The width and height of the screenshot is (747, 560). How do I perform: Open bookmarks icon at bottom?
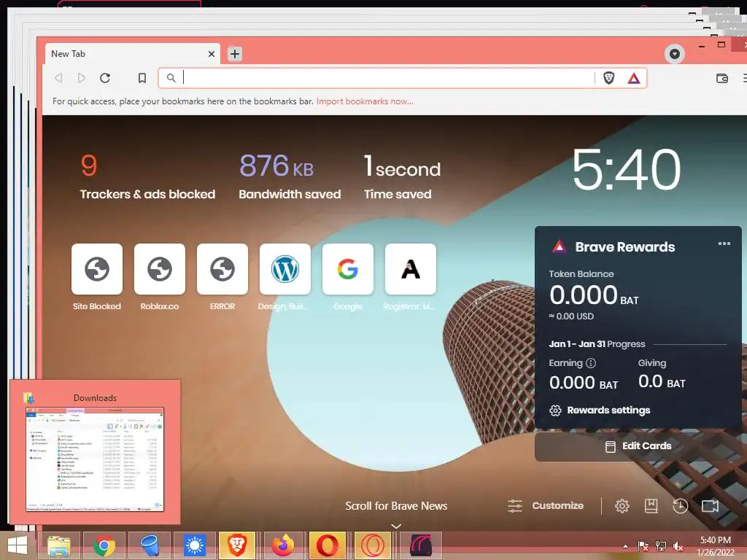coord(651,506)
